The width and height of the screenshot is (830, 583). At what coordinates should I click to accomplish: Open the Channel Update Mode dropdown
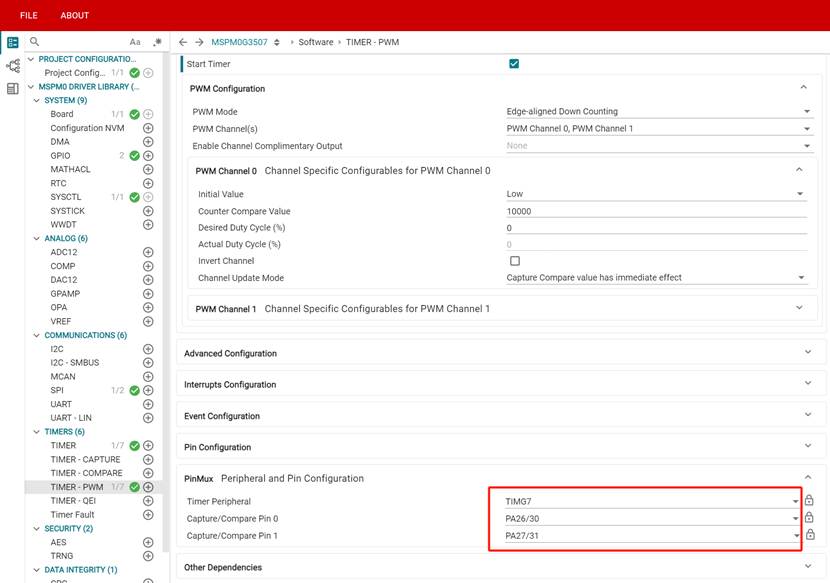click(x=657, y=278)
